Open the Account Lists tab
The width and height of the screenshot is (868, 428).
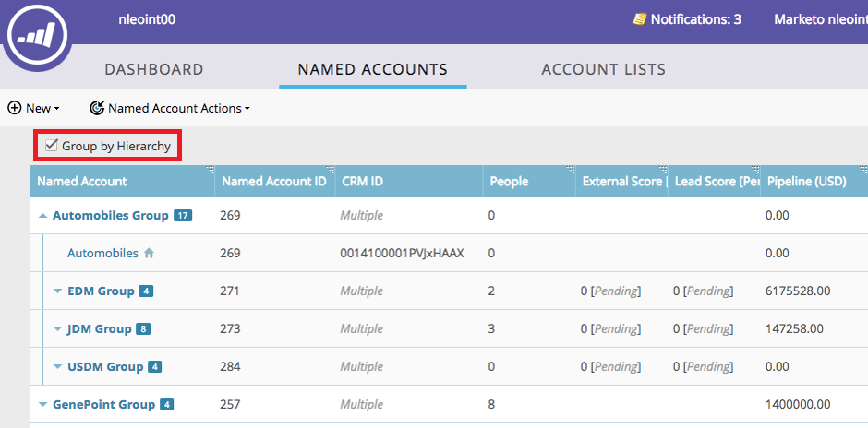click(x=603, y=70)
